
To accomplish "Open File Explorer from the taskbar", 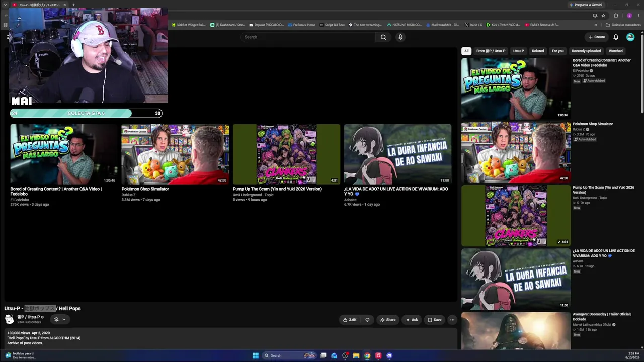I will [356, 355].
